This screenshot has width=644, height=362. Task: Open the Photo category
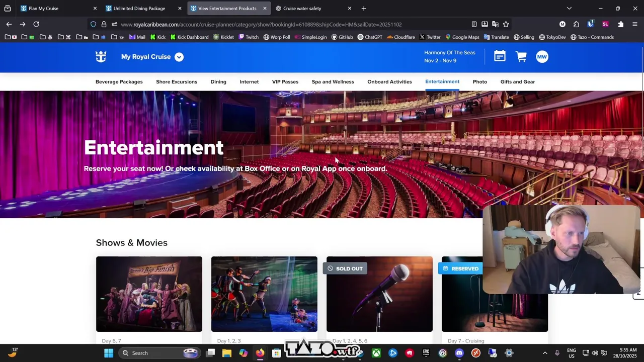coord(480,81)
